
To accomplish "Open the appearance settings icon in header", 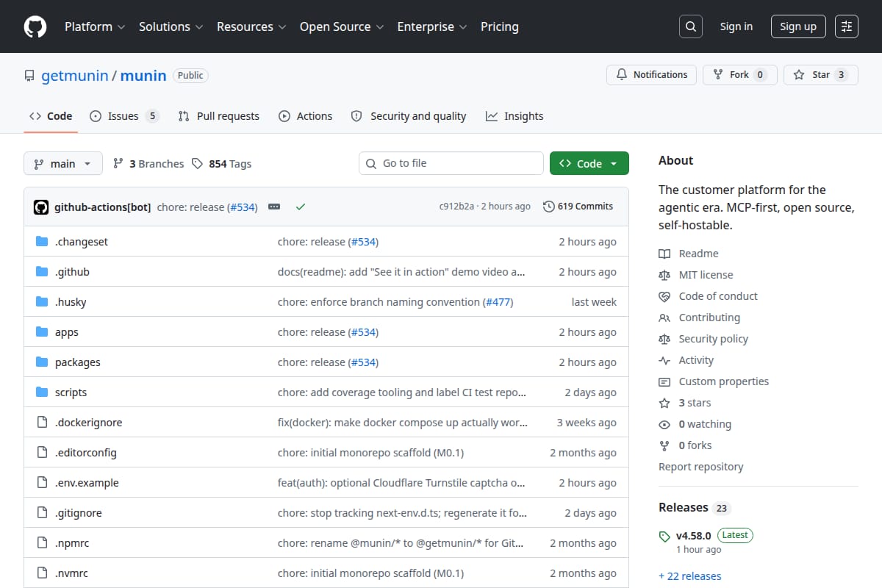I will tap(847, 26).
